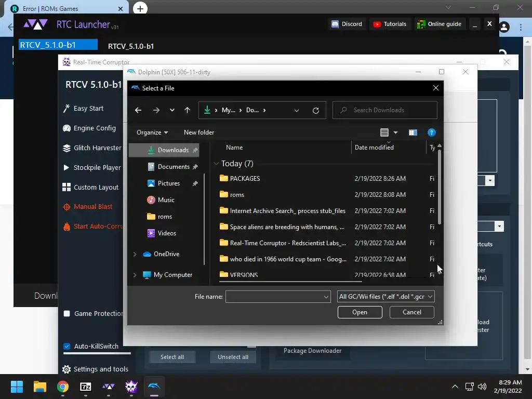Open Discord link in RTC Launcher

(347, 24)
